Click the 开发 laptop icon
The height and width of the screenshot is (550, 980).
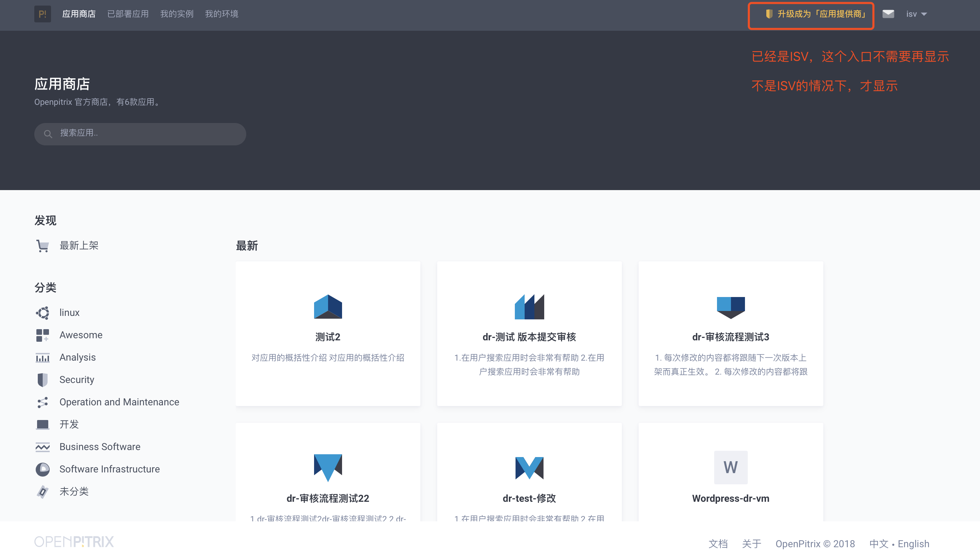(x=42, y=424)
